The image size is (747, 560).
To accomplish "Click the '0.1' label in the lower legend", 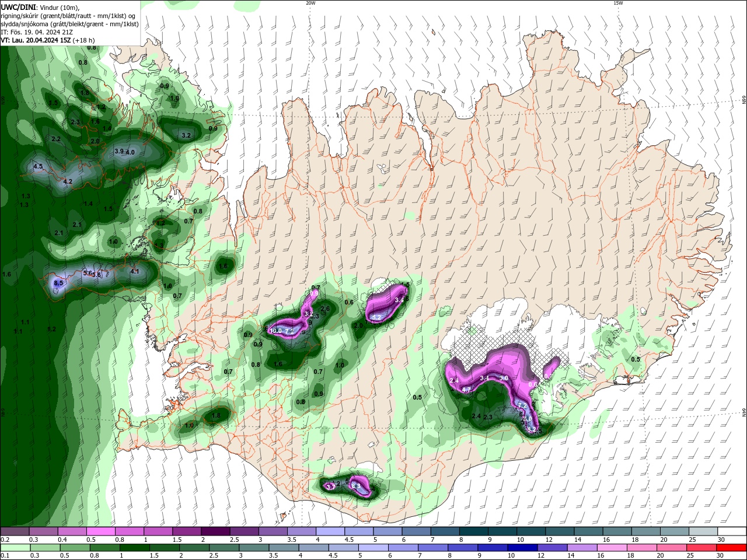I will [x=5, y=556].
